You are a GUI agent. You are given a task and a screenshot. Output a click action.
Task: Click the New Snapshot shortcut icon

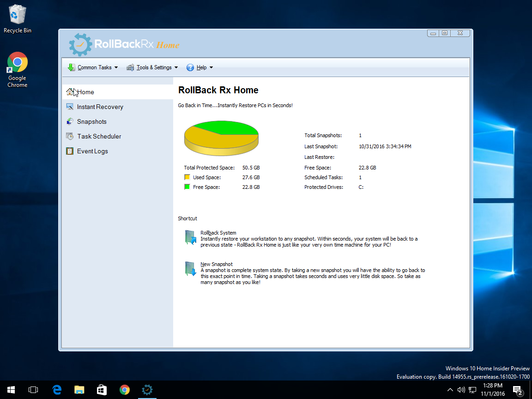point(190,269)
